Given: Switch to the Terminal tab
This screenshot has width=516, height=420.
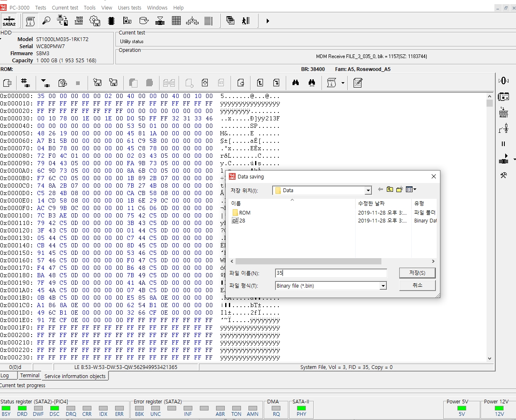Looking at the screenshot, I should pos(30,376).
